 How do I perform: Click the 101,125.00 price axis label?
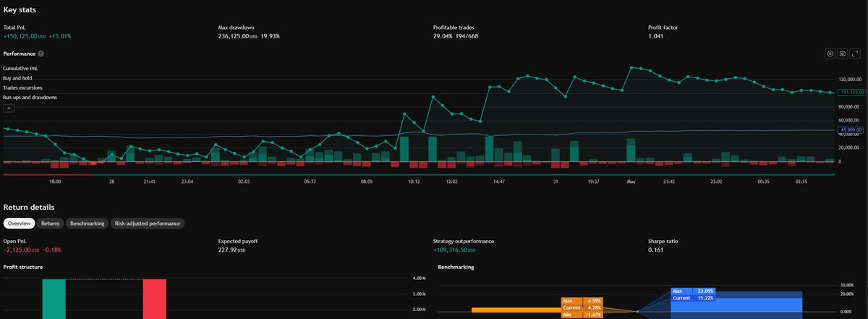point(850,92)
